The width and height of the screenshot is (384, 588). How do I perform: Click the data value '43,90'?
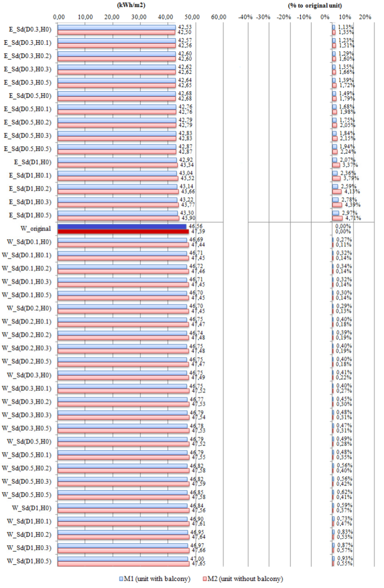188,218
